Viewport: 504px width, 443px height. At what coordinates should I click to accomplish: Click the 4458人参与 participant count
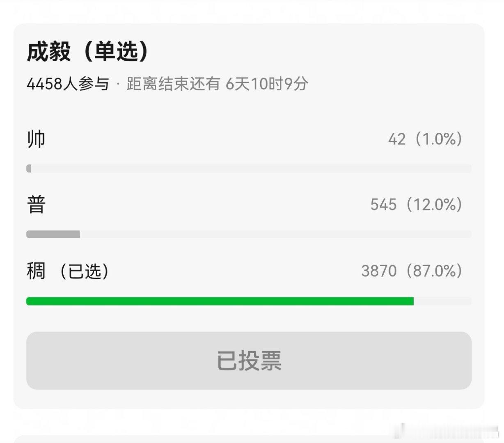pos(68,84)
